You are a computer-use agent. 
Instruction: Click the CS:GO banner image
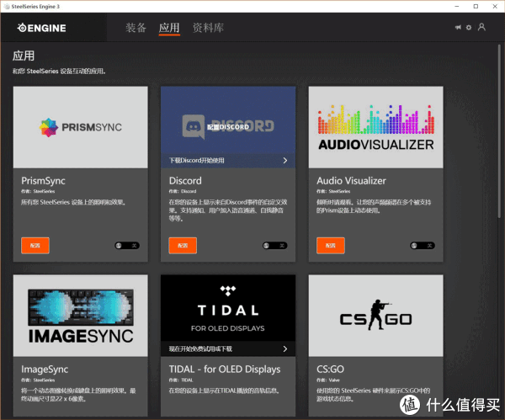tap(376, 316)
